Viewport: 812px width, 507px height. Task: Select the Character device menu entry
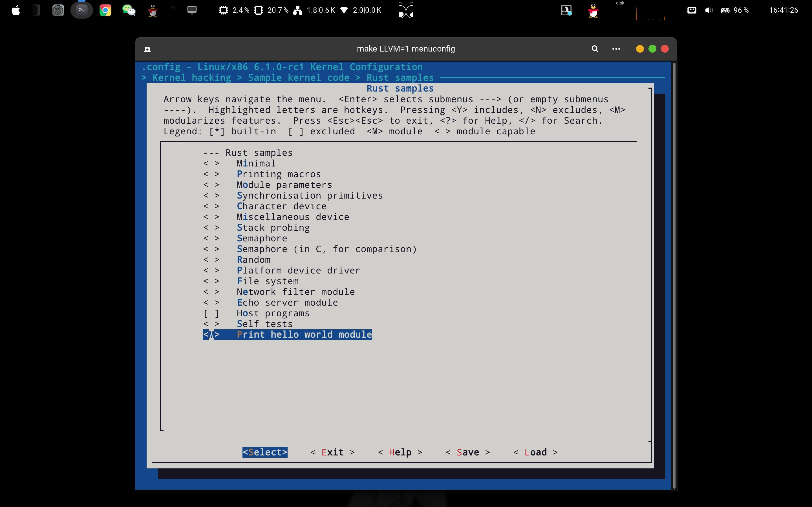tap(281, 206)
